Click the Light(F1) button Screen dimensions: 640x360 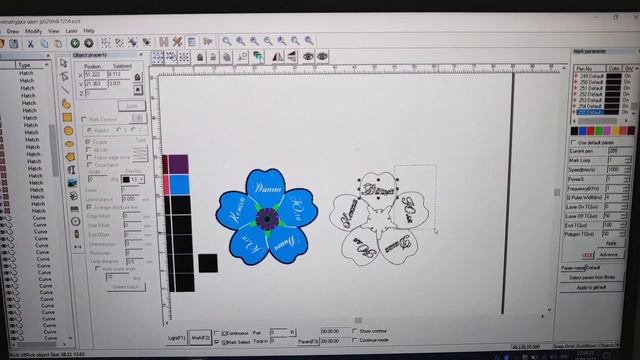(x=177, y=338)
